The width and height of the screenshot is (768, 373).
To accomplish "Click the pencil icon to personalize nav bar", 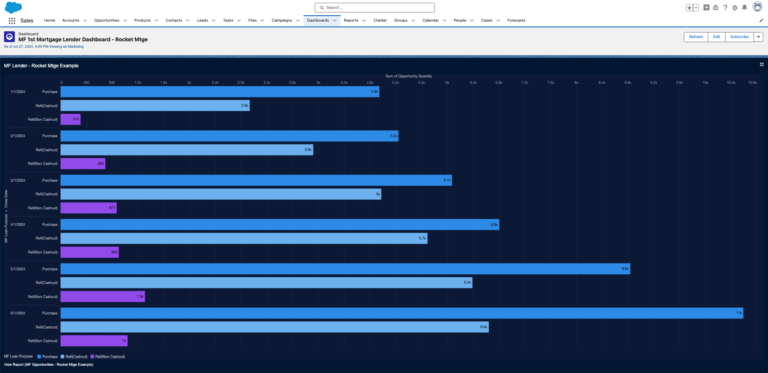I will pyautogui.click(x=761, y=21).
